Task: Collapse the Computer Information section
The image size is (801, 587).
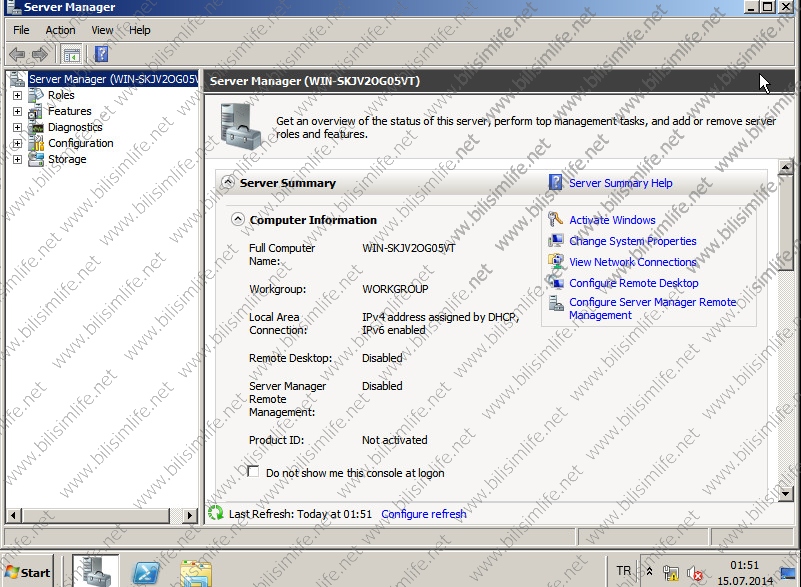Action: (x=238, y=219)
